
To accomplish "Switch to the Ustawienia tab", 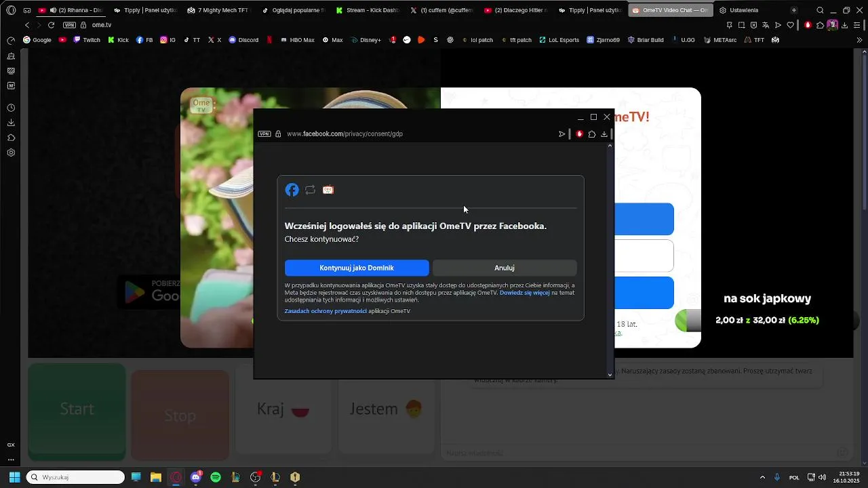I will pos(743,10).
